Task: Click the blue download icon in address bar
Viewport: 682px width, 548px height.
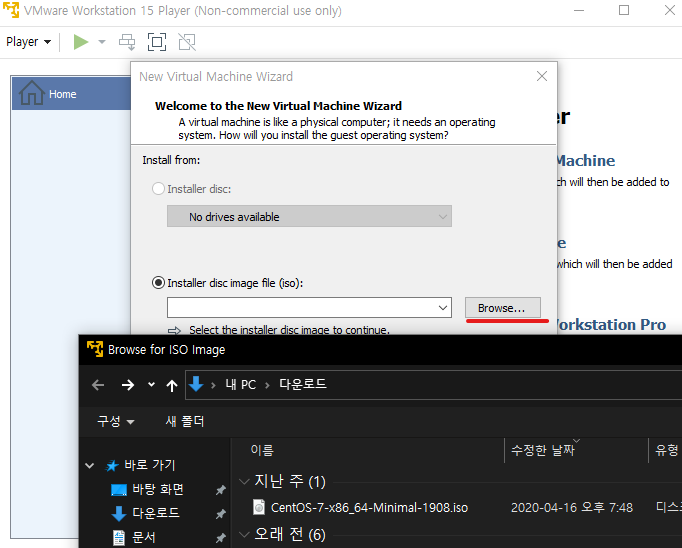Action: tap(196, 384)
